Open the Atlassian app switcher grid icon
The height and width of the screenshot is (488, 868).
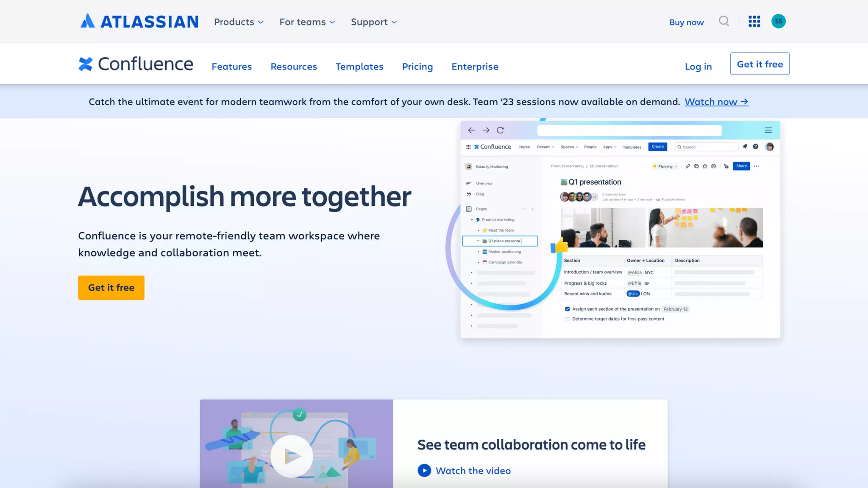[x=754, y=21]
